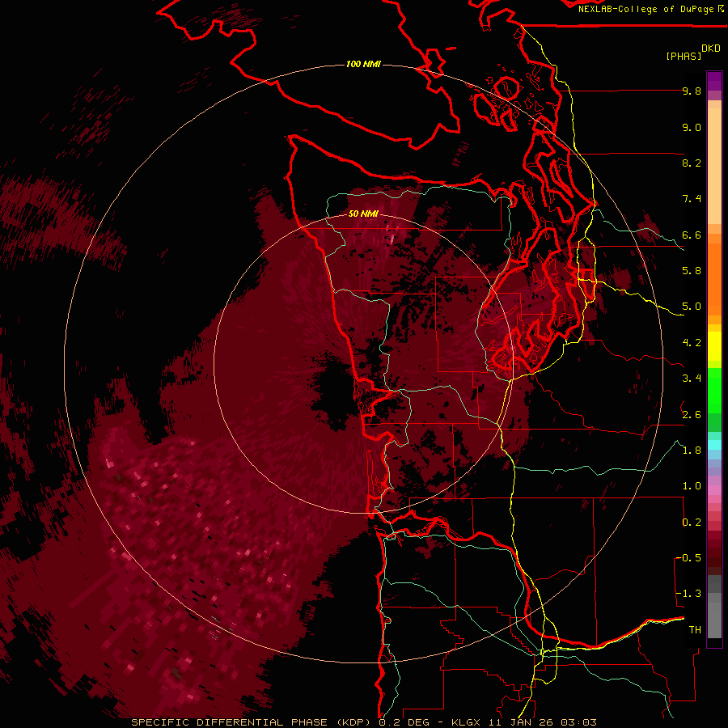Screen dimensions: 728x728
Task: Click the 9.0 value on color scale
Action: (x=692, y=127)
